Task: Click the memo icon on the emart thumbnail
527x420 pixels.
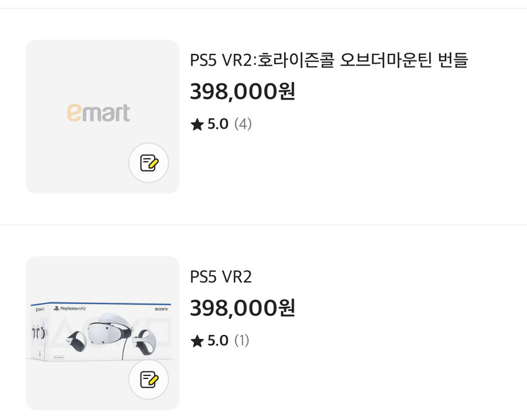Action: pyautogui.click(x=149, y=163)
